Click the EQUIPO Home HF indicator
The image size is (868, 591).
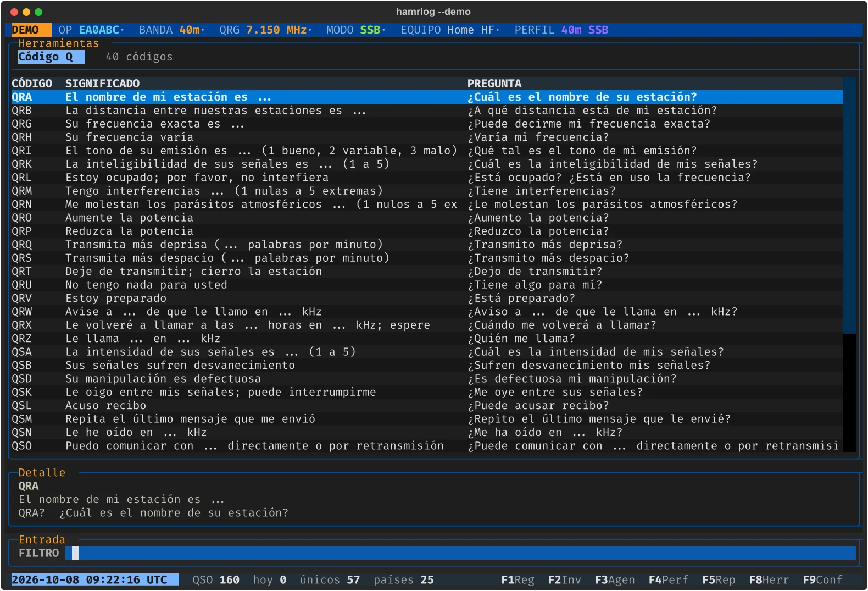pyautogui.click(x=447, y=30)
